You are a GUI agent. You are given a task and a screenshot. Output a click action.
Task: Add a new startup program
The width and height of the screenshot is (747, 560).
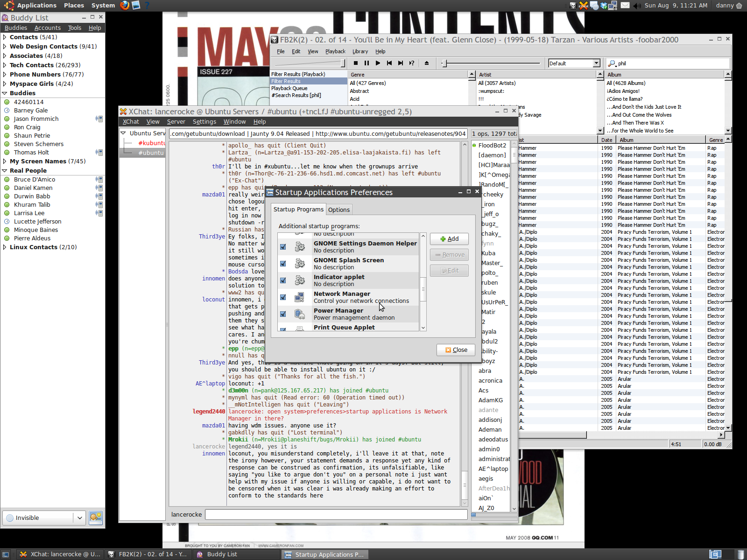[x=449, y=238]
